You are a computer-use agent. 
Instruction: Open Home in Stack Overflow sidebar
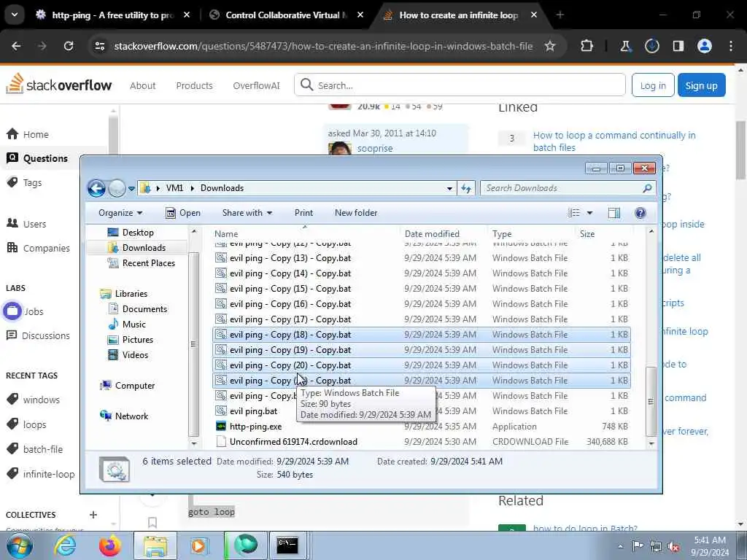[x=28, y=134]
